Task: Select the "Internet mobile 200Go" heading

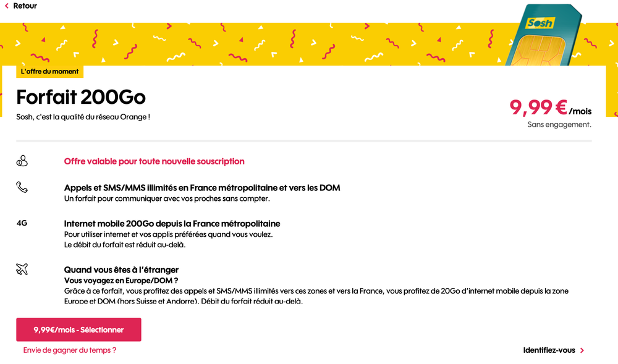Action: (x=172, y=224)
